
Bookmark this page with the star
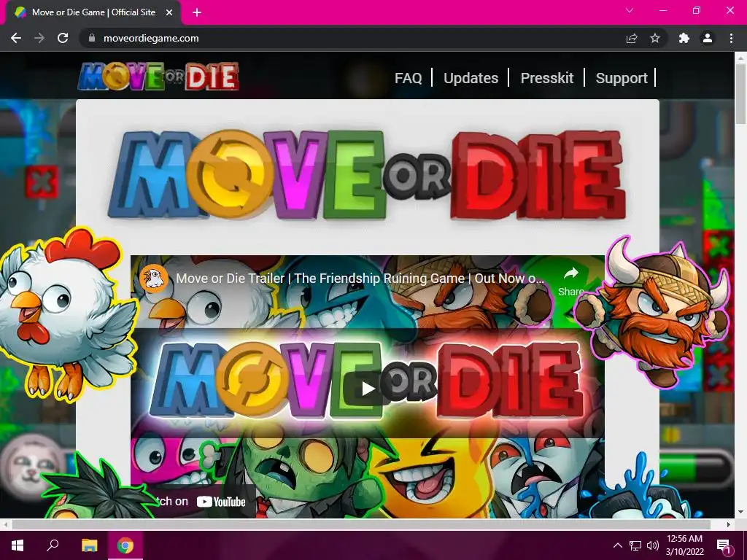tap(655, 38)
